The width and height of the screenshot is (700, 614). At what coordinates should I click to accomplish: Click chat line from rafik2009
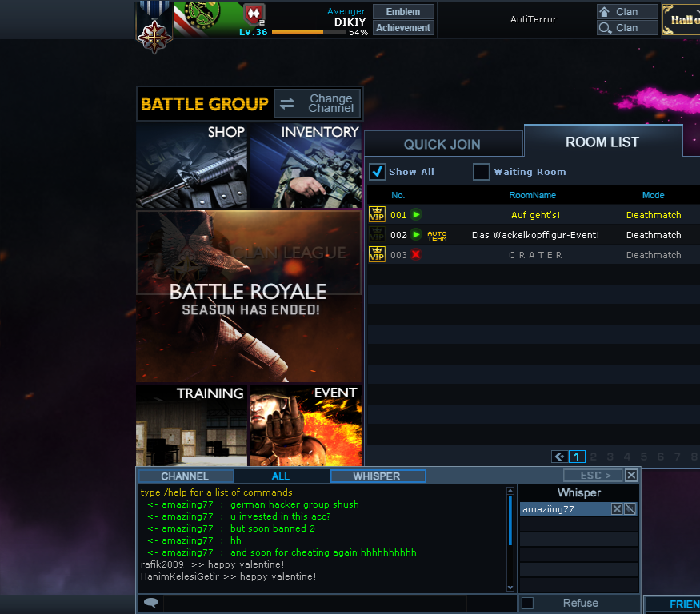(x=213, y=564)
